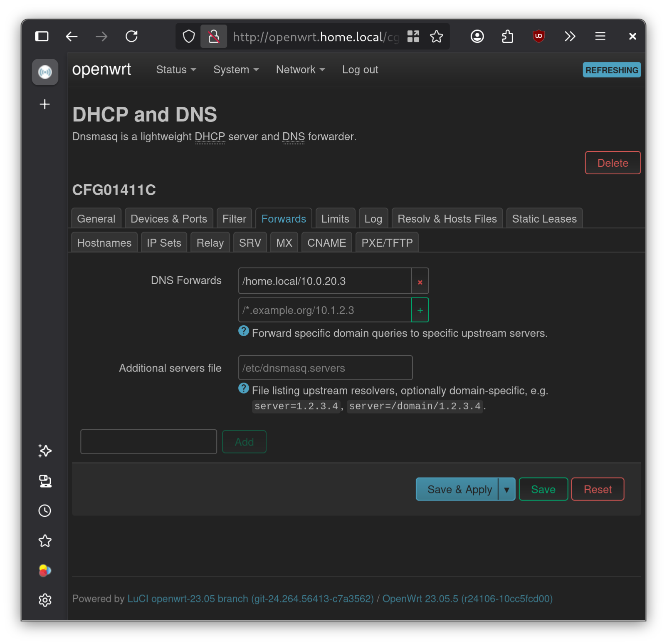
Task: Focus the /home.local/10.0.20.3 forward field
Action: point(325,281)
